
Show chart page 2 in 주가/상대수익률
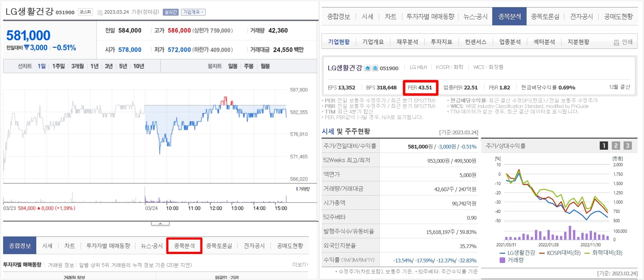[x=616, y=145]
